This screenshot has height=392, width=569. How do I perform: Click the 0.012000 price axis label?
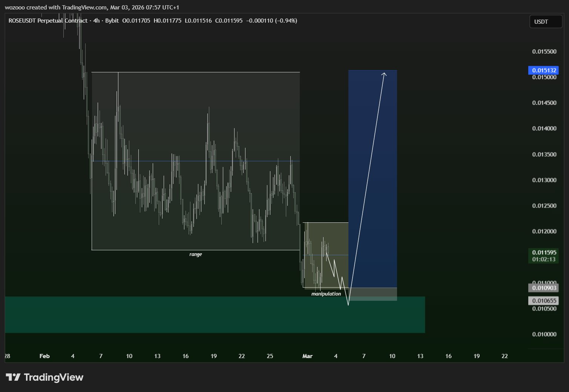coord(544,231)
